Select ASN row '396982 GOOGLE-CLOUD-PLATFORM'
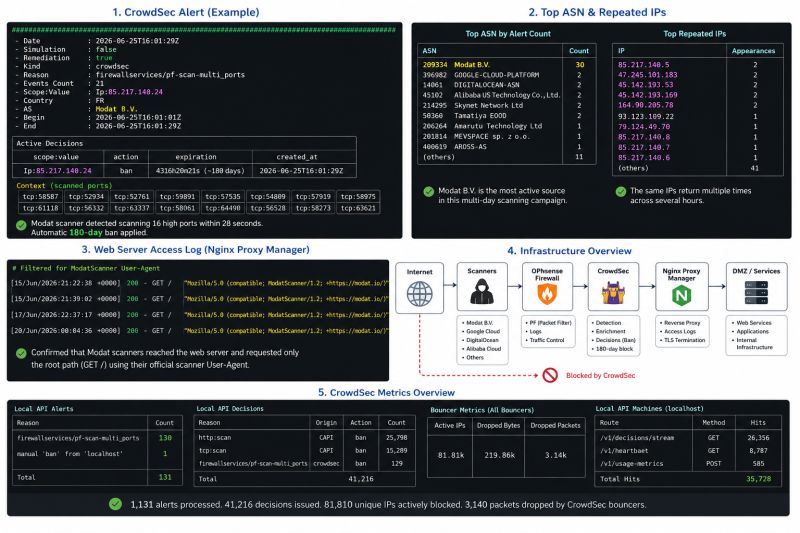Viewport: 800px width, 533px height. point(507,75)
